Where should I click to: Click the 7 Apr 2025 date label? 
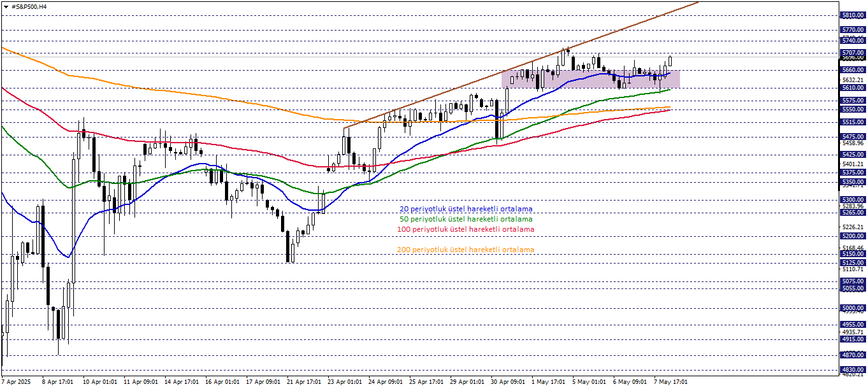(x=15, y=382)
